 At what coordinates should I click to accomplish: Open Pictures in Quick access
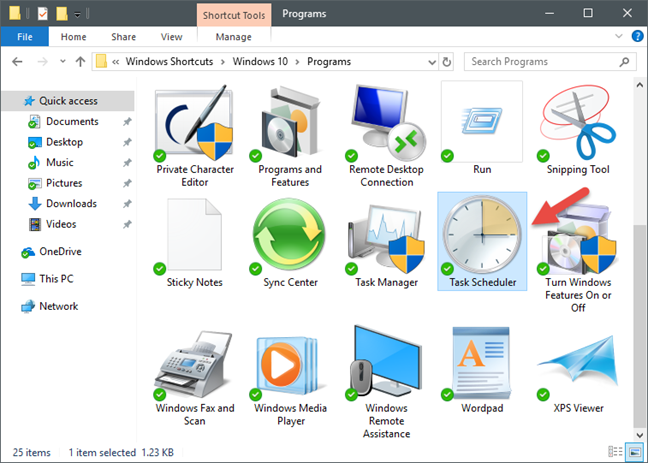pos(64,183)
